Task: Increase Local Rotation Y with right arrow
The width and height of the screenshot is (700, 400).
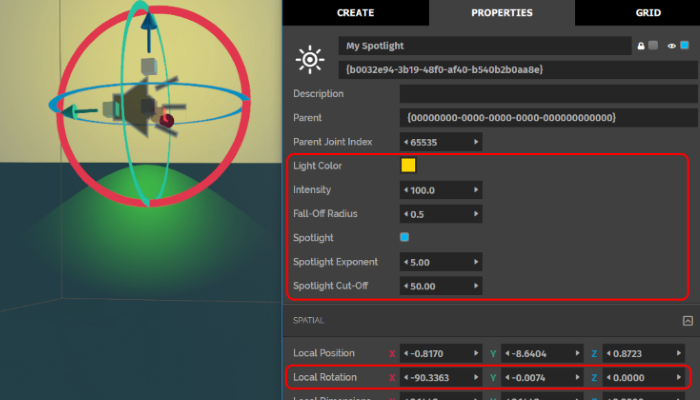Action: [x=577, y=377]
